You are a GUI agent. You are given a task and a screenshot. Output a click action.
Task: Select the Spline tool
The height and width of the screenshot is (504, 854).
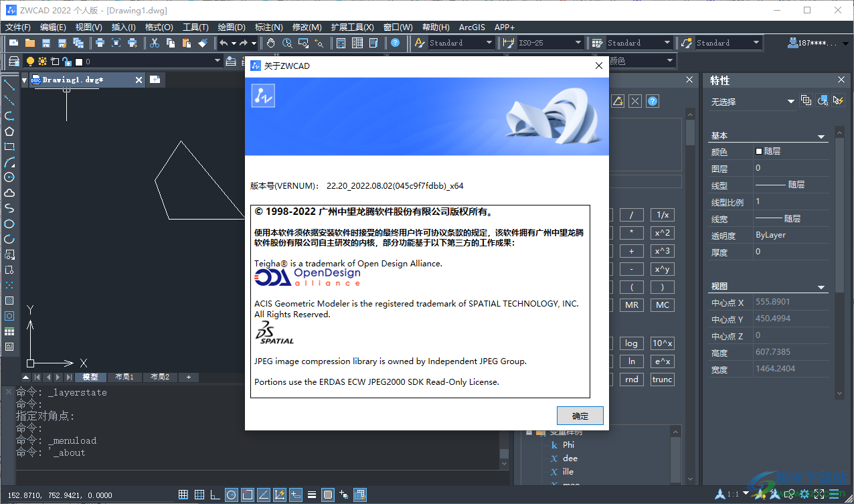[x=9, y=208]
